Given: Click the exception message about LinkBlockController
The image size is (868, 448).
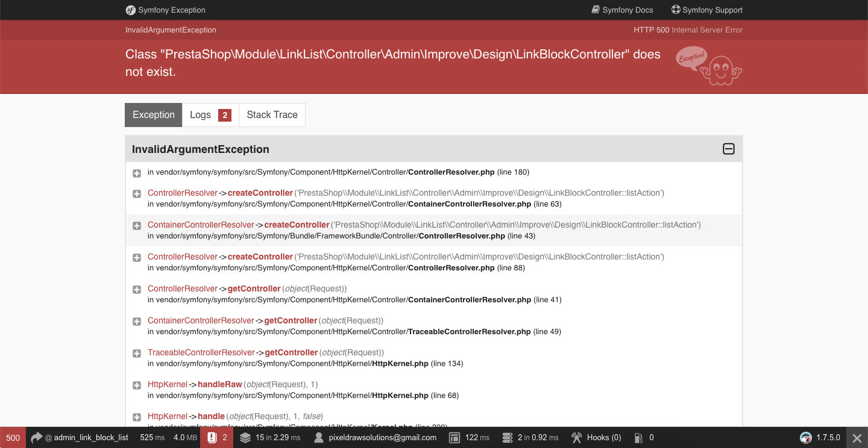Looking at the screenshot, I should coord(393,63).
